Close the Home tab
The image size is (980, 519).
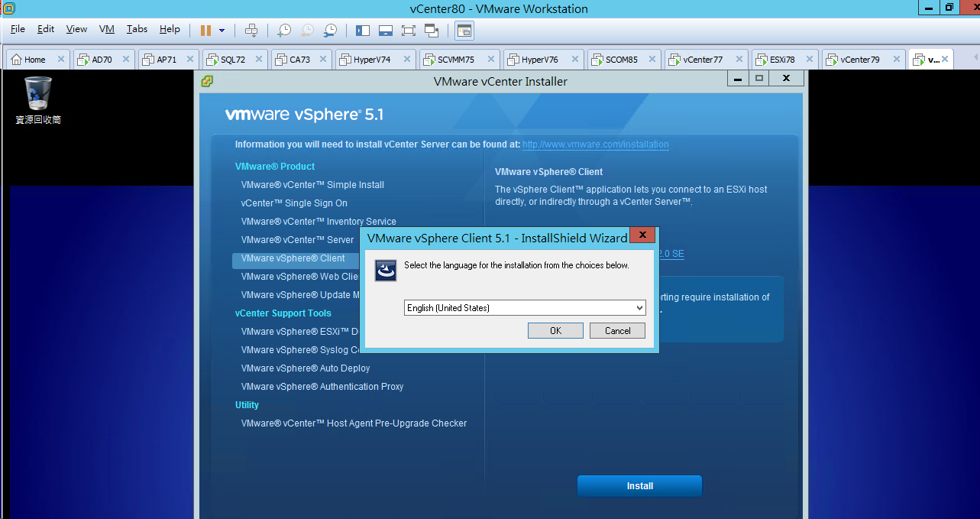[61, 60]
